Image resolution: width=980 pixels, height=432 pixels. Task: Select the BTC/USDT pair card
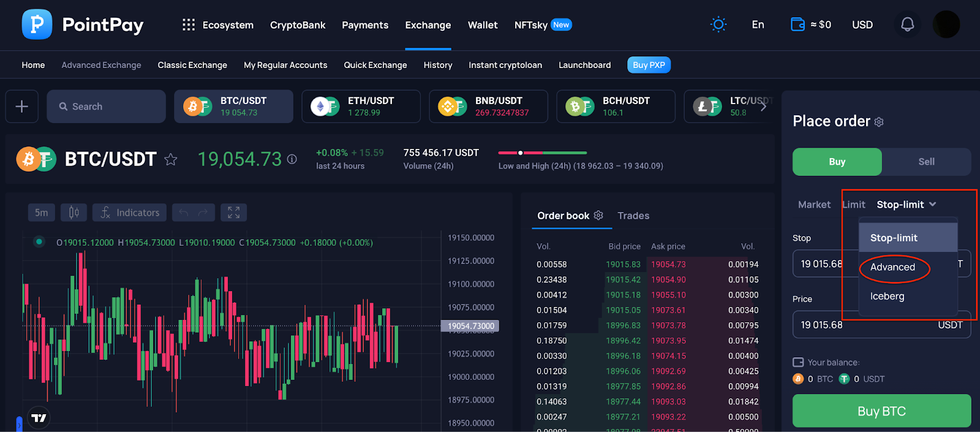[233, 107]
